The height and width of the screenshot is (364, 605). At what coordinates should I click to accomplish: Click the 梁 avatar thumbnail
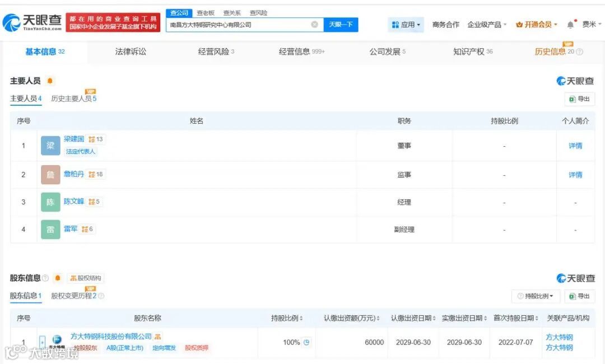(x=50, y=146)
